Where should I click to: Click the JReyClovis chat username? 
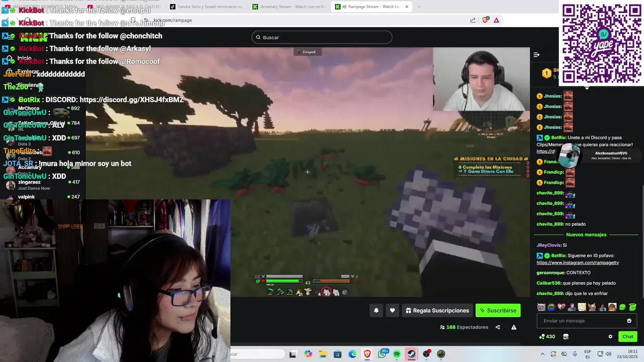point(548,245)
